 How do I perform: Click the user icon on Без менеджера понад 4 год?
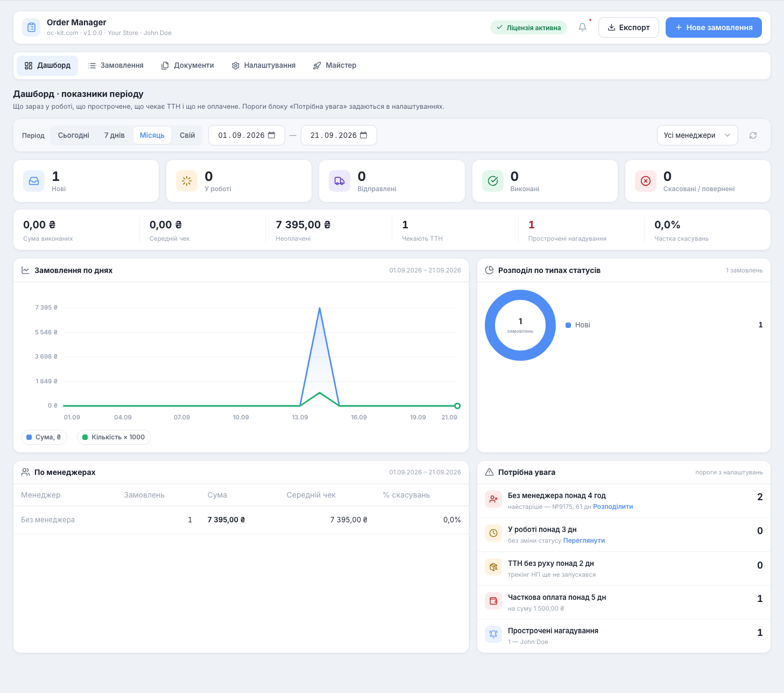pyautogui.click(x=493, y=500)
